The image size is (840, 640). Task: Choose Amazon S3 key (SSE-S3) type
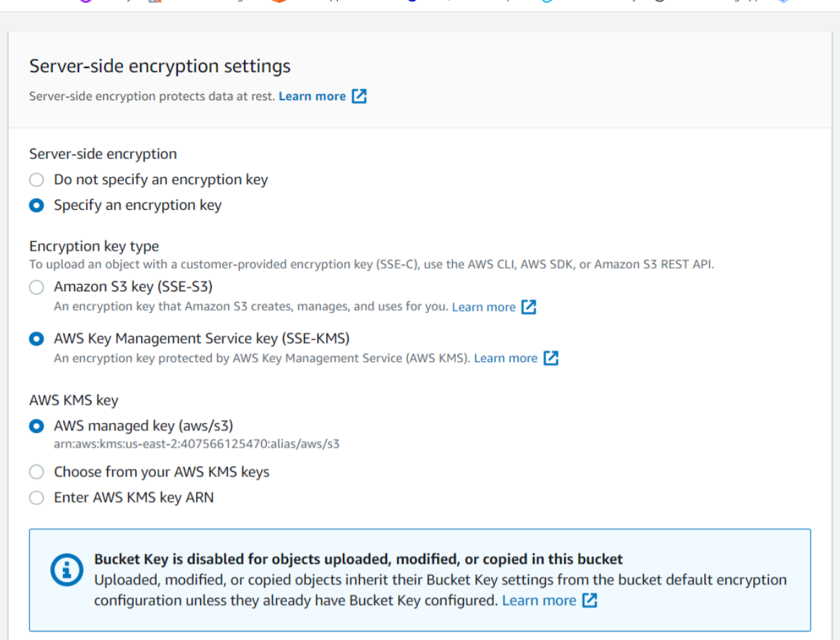point(36,287)
